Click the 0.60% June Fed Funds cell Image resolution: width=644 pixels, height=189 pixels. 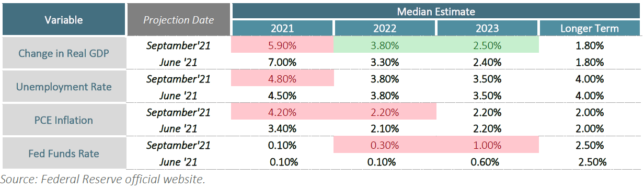(487, 162)
